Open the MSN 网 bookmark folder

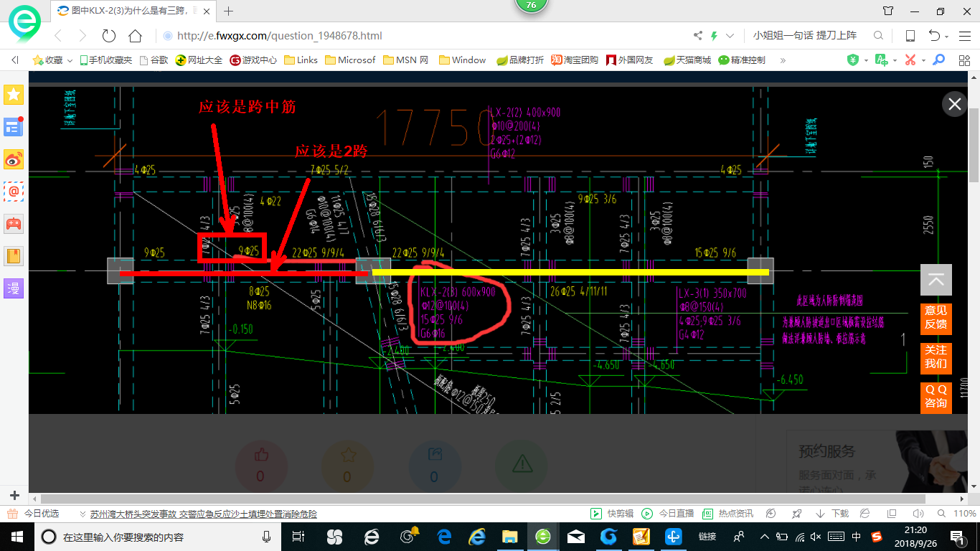(x=405, y=60)
